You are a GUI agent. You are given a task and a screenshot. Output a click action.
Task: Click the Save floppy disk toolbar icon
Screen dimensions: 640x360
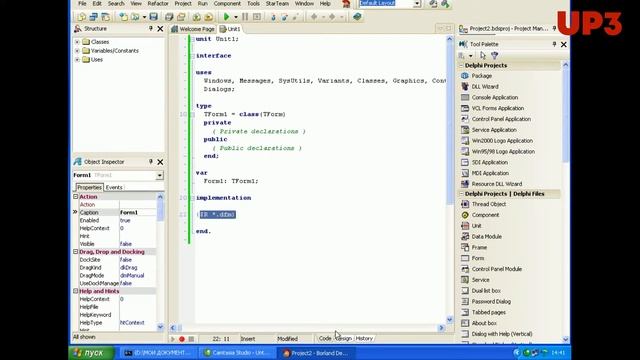[x=153, y=17]
